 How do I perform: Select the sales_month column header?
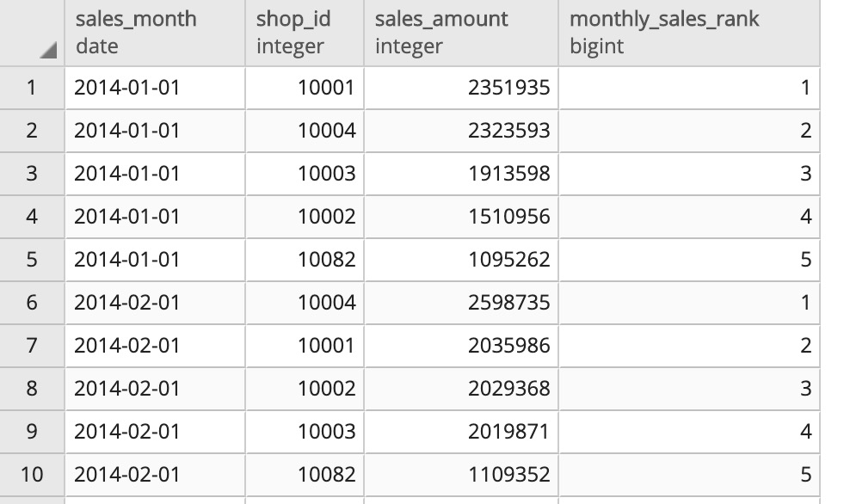[155, 33]
